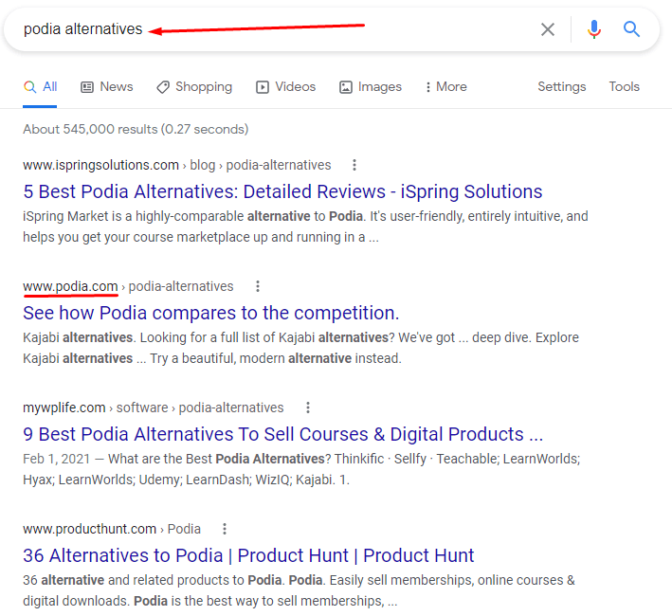Viewport: 672px width, 616px height.
Task: Clear the search box with the X icon
Action: (547, 29)
